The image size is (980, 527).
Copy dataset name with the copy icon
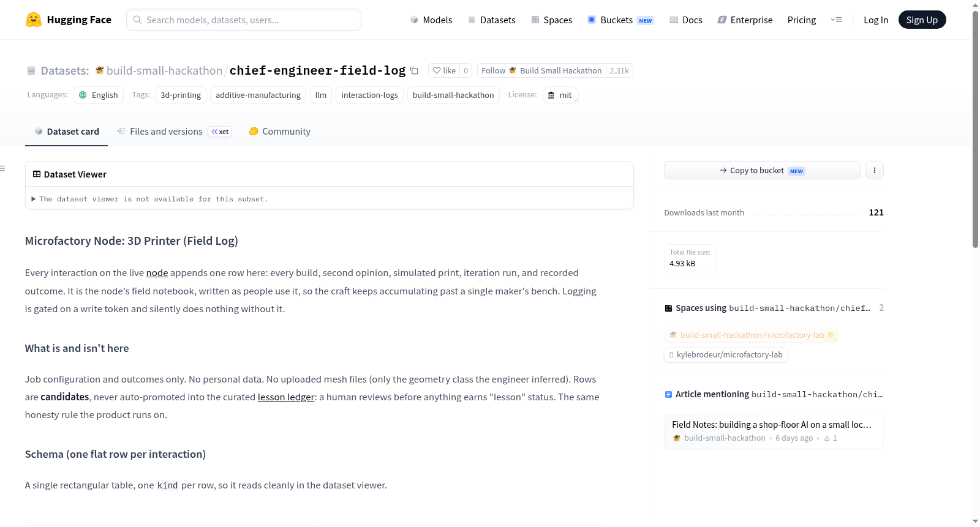pyautogui.click(x=414, y=70)
